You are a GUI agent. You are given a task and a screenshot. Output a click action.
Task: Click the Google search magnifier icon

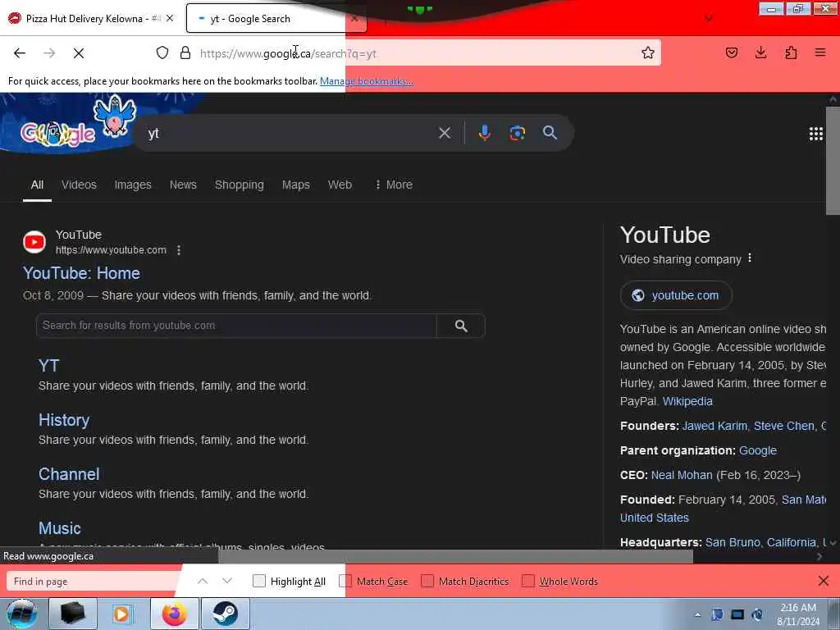point(550,133)
